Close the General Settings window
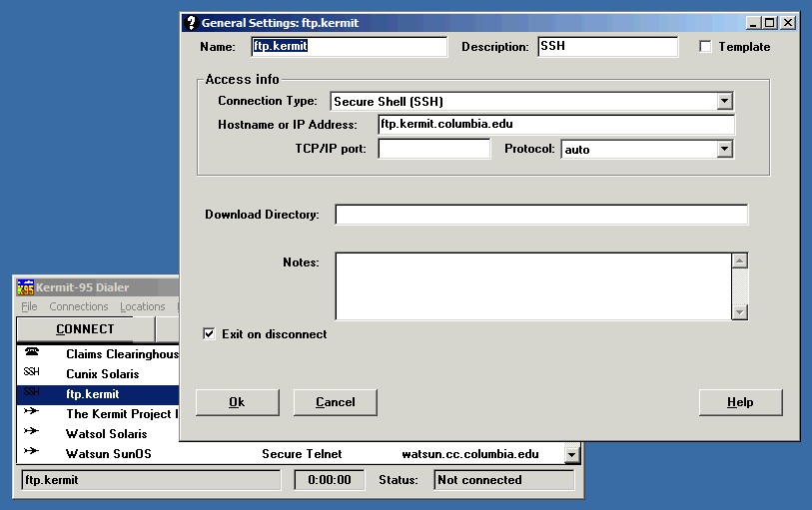 click(x=788, y=23)
